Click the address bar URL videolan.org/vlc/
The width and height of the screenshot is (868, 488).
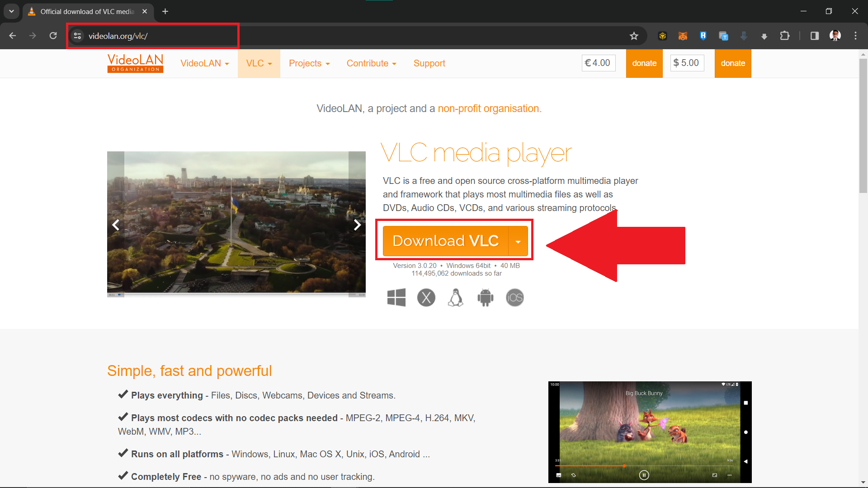click(x=118, y=36)
